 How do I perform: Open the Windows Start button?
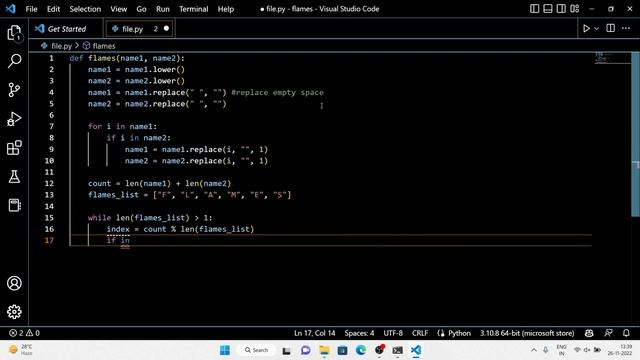225,350
